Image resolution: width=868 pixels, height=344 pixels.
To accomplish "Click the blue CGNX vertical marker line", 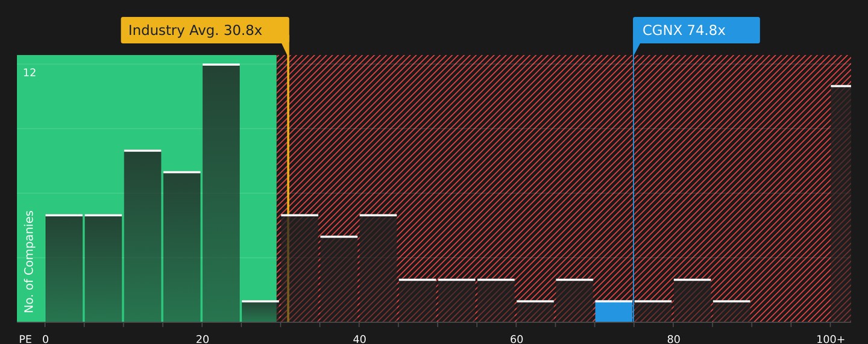I will click(x=634, y=189).
